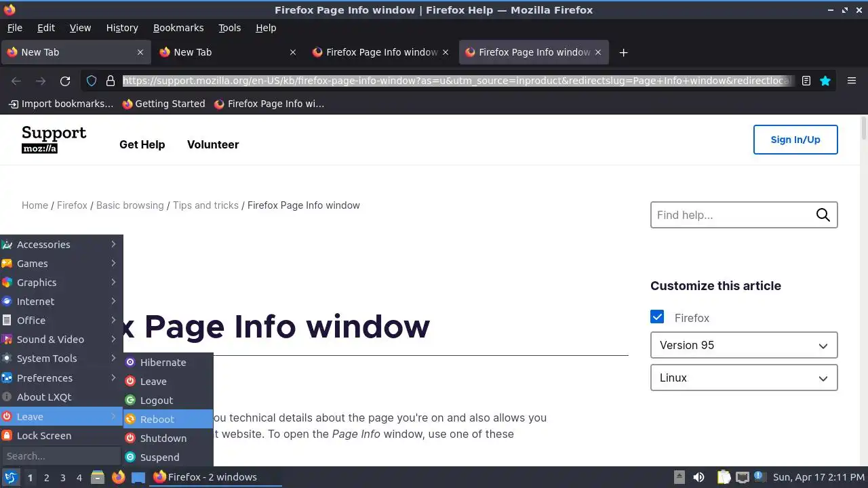Reload the current page
Image resolution: width=868 pixels, height=488 pixels.
pos(65,81)
